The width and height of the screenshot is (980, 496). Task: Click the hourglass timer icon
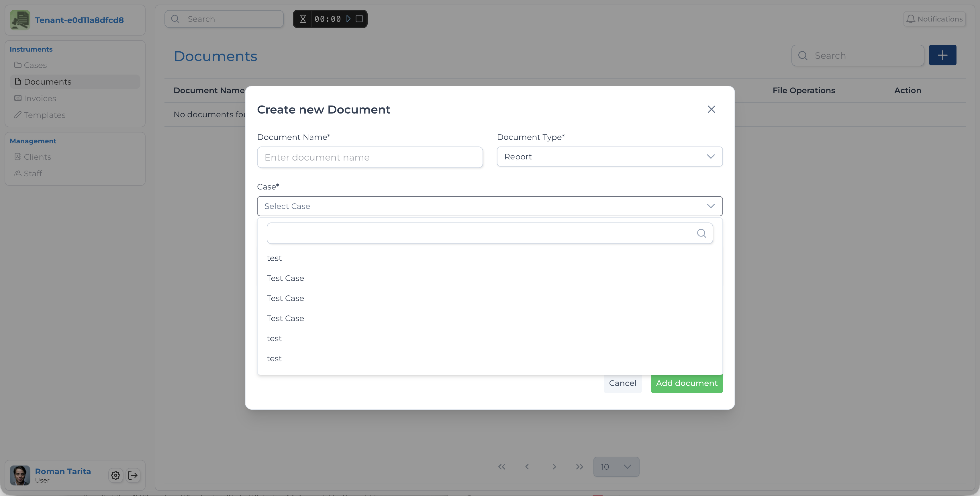click(x=303, y=19)
